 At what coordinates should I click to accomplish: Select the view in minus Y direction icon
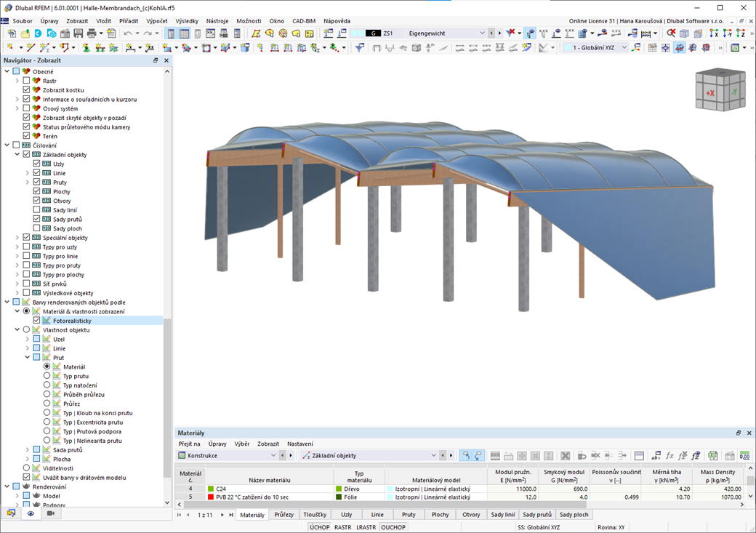point(727,33)
